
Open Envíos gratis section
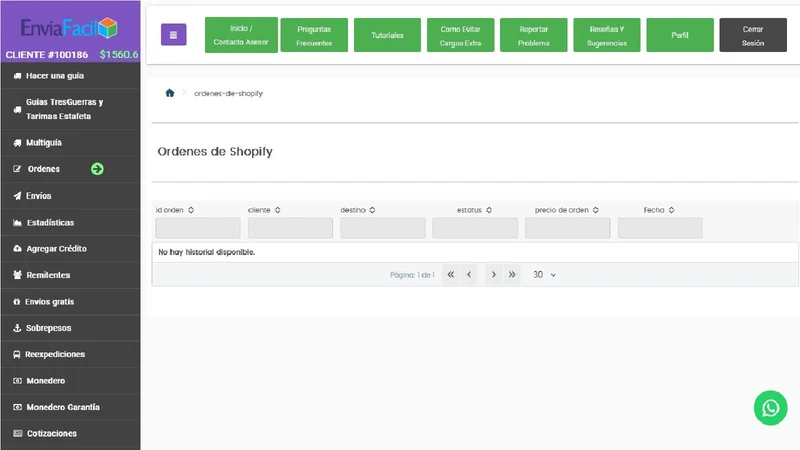(71, 302)
